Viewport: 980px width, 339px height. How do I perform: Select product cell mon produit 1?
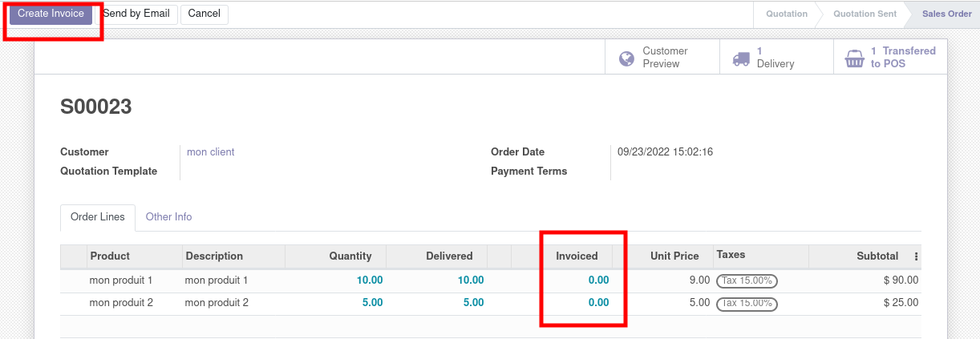121,280
